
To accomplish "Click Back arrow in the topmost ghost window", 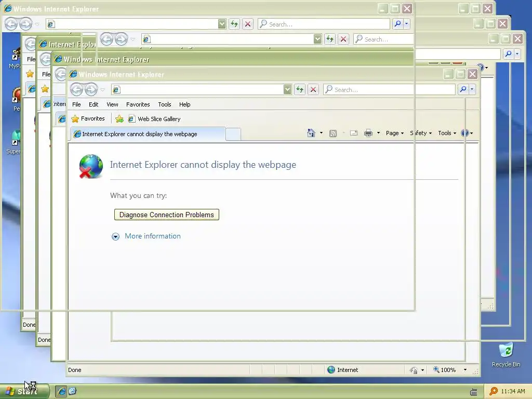I will pyautogui.click(x=11, y=24).
